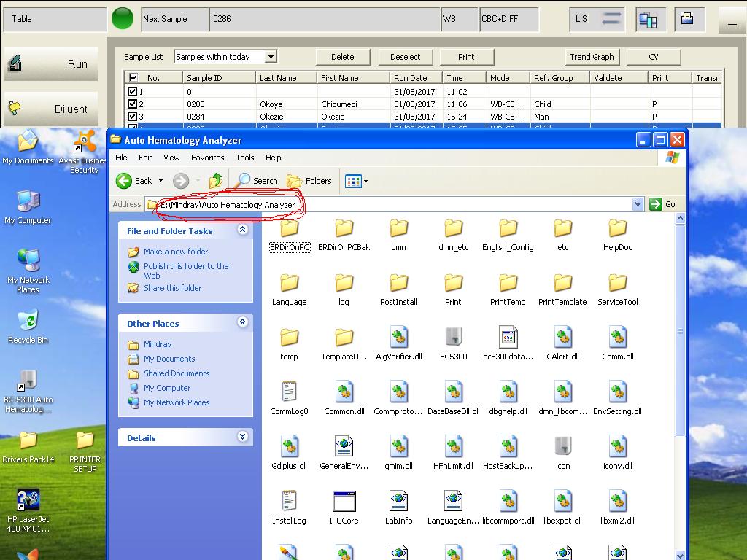
Task: Select the BC5300 application file
Action: [454, 344]
